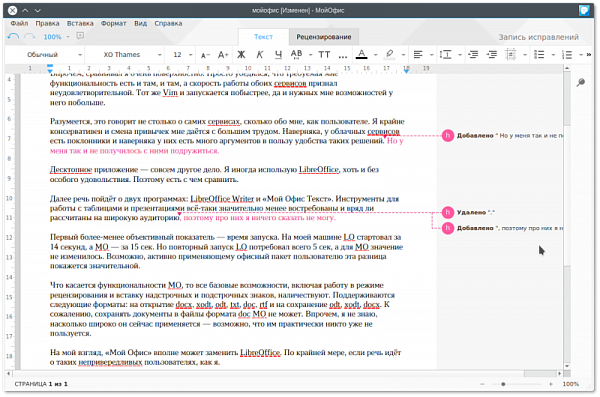
Task: Decrease font size with A- button
Action: (205, 55)
